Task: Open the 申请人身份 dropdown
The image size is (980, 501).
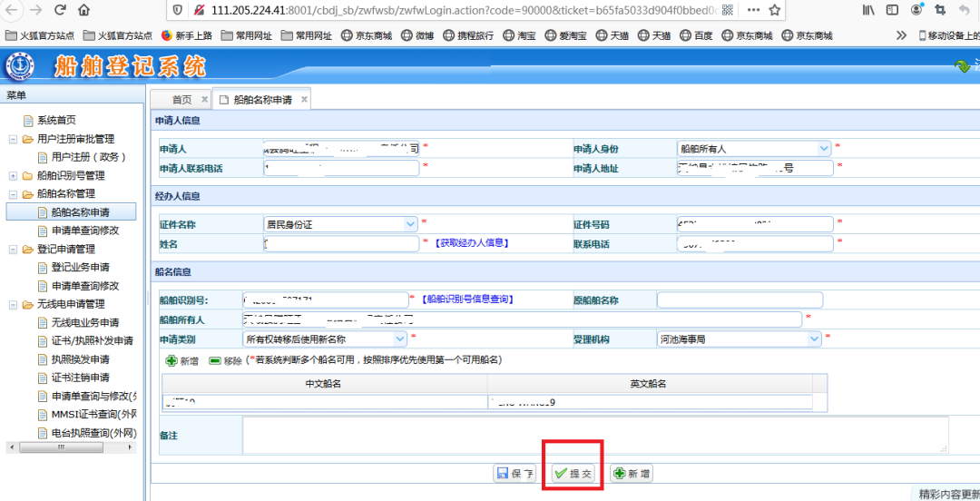Action: [824, 148]
